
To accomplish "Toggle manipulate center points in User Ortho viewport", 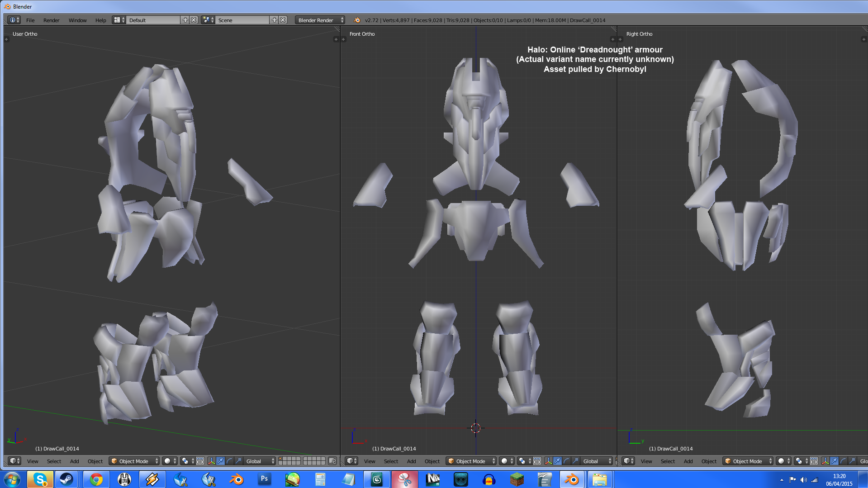I will click(x=200, y=461).
